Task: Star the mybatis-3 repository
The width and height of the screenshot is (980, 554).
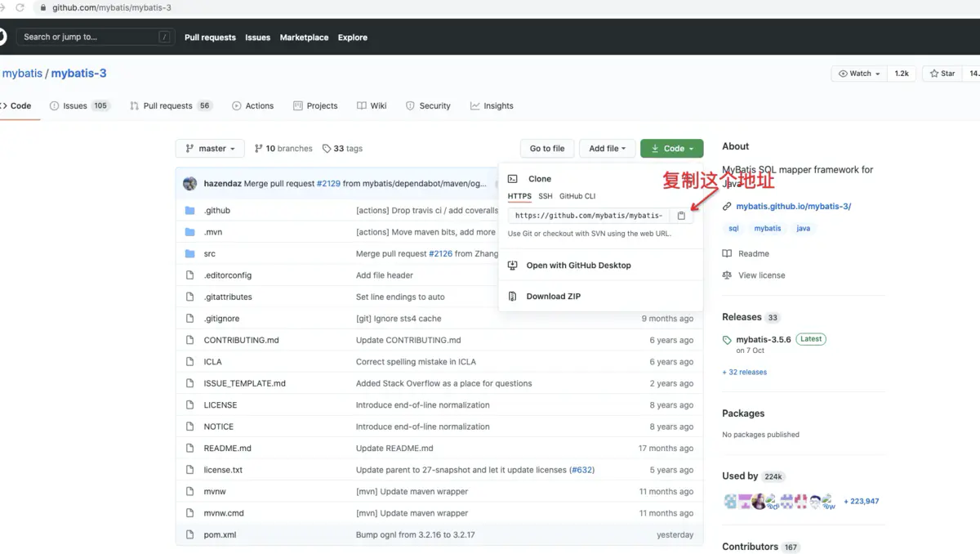Action: (x=942, y=74)
